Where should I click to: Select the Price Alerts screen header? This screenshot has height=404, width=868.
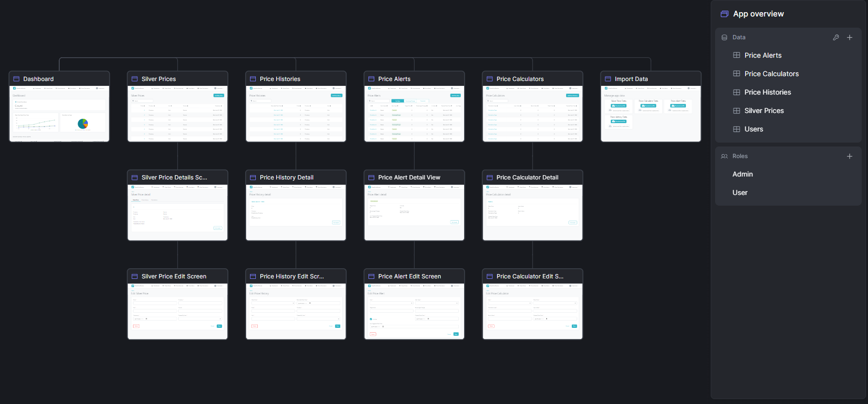coord(394,79)
